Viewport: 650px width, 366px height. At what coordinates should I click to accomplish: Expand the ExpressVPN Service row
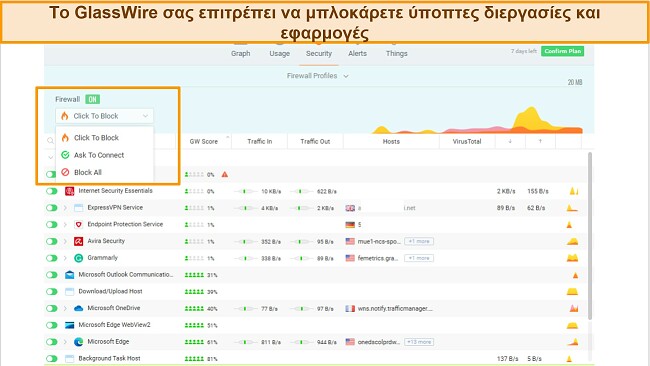tap(65, 208)
